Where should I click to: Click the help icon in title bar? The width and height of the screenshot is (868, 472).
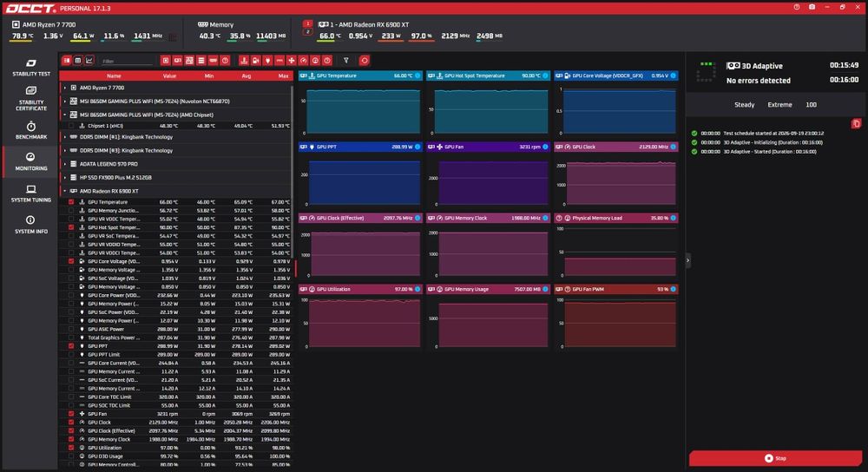797,7
